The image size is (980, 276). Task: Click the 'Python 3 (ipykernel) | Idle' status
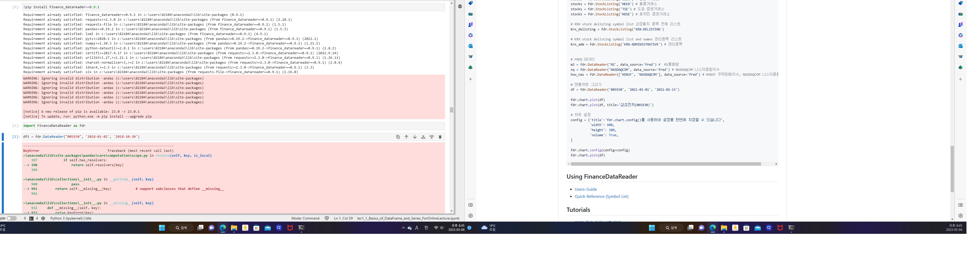71,218
